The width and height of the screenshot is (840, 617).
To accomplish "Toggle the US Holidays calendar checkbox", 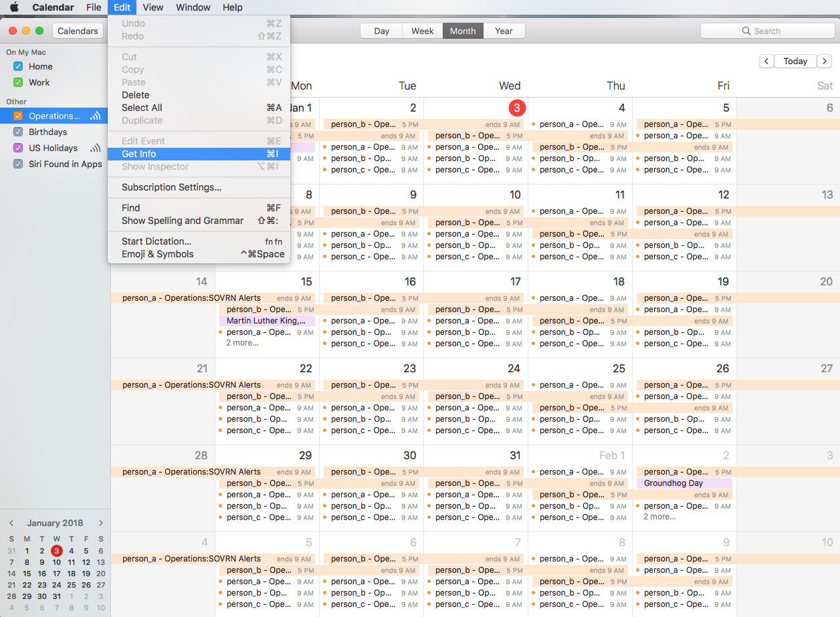I will click(18, 148).
